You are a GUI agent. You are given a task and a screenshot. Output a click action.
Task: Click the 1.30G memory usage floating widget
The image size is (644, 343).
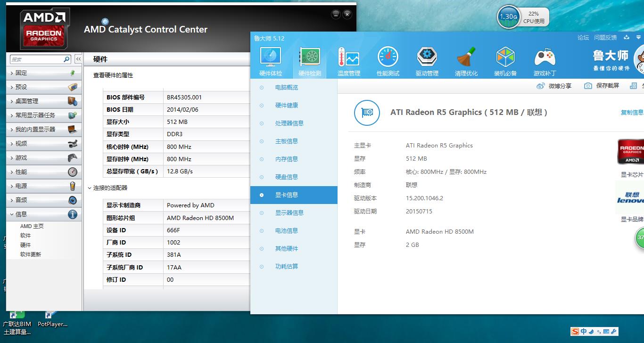tap(508, 17)
